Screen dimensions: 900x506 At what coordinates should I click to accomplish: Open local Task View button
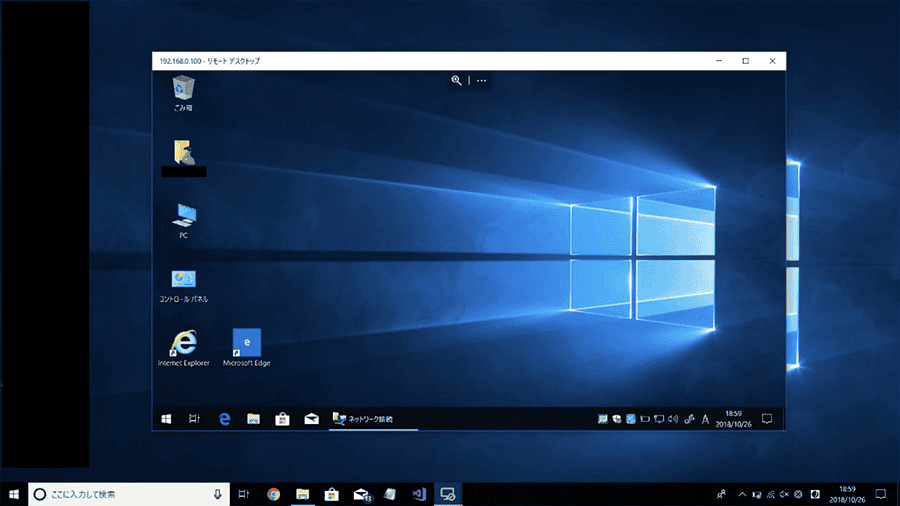[x=243, y=494]
